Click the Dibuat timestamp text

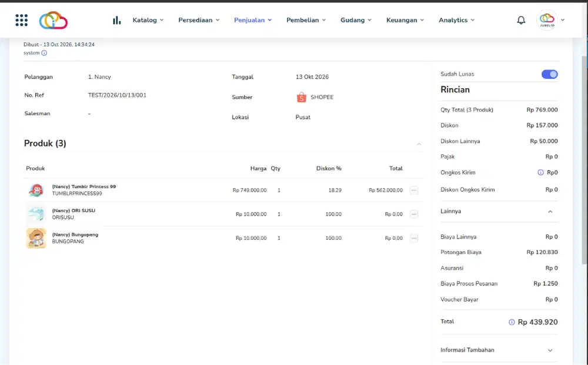pyautogui.click(x=59, y=45)
